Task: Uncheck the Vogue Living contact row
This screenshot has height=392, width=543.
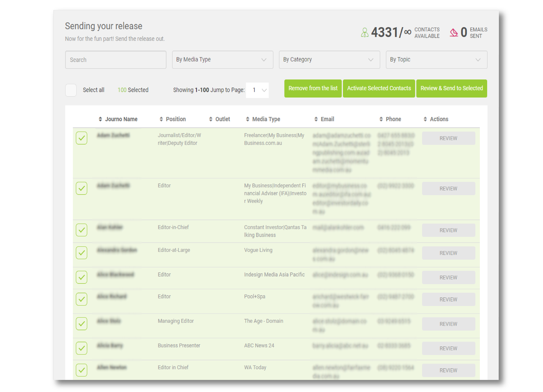Action: click(x=81, y=253)
